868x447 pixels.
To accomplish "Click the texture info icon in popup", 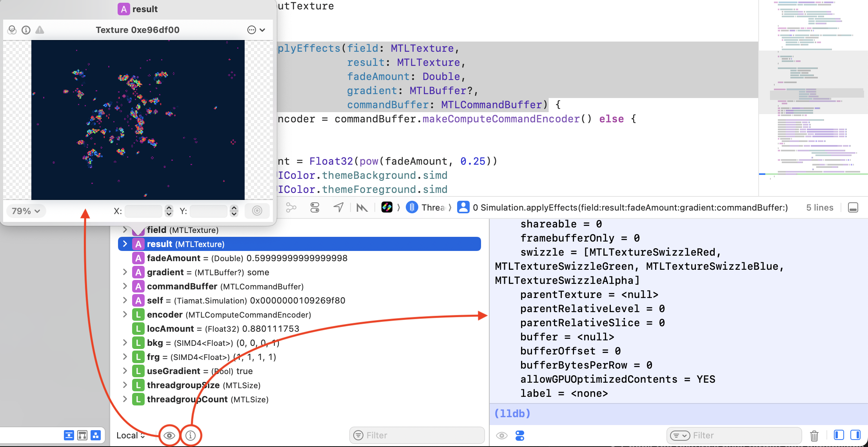I will (26, 30).
